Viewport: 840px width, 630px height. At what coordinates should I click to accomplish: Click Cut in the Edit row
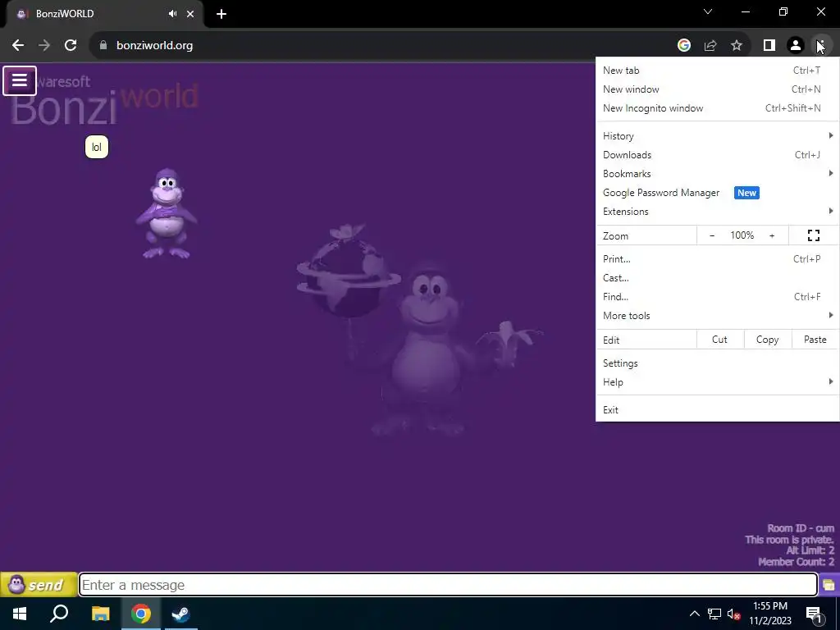719,340
